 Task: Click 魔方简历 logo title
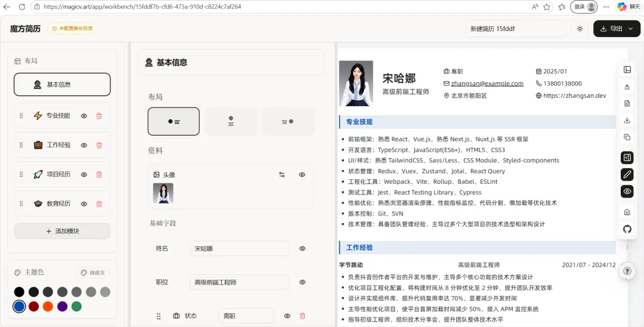[x=26, y=29]
